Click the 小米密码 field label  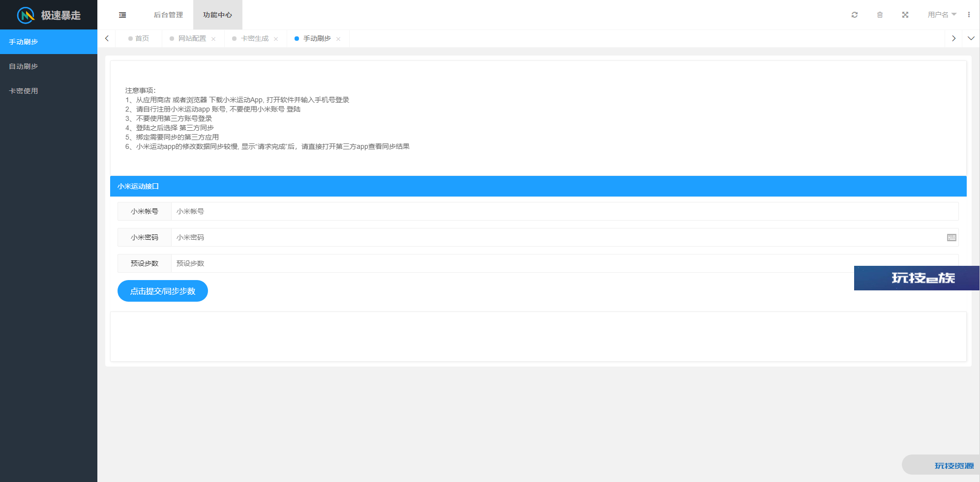(145, 237)
